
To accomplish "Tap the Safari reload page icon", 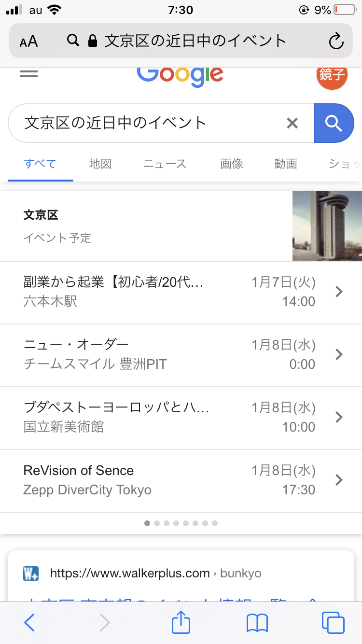I will [x=336, y=42].
